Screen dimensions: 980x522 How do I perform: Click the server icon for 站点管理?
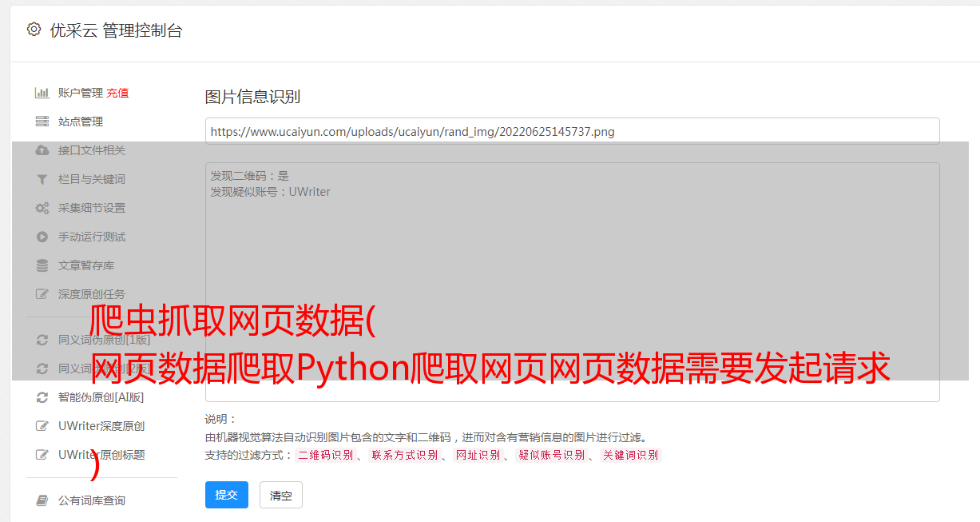pyautogui.click(x=42, y=122)
